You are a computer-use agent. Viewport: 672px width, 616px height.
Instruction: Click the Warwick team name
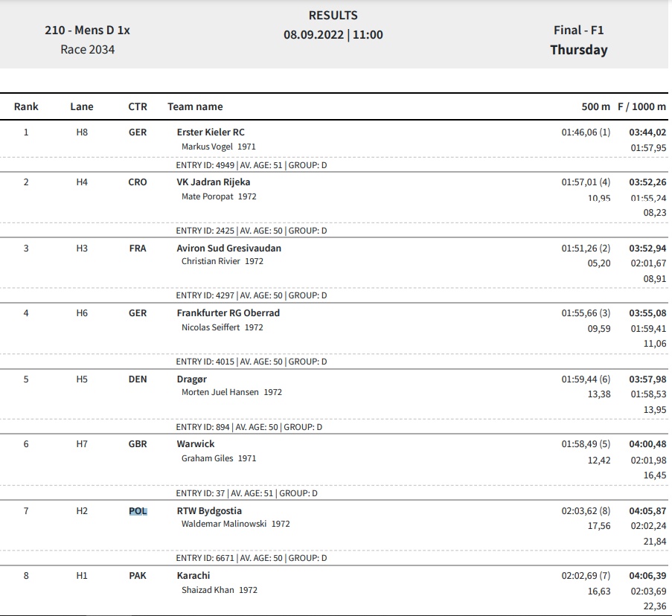coord(196,444)
